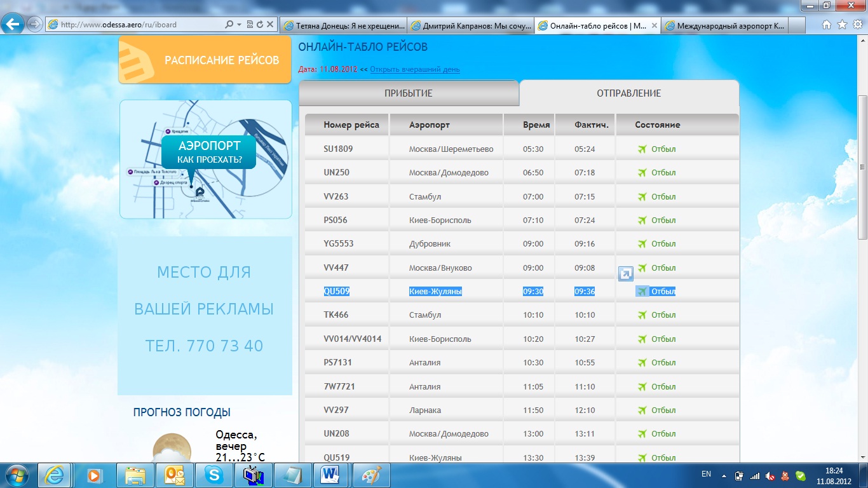The height and width of the screenshot is (488, 868).
Task: Open the IE Home page icon
Action: point(827,25)
